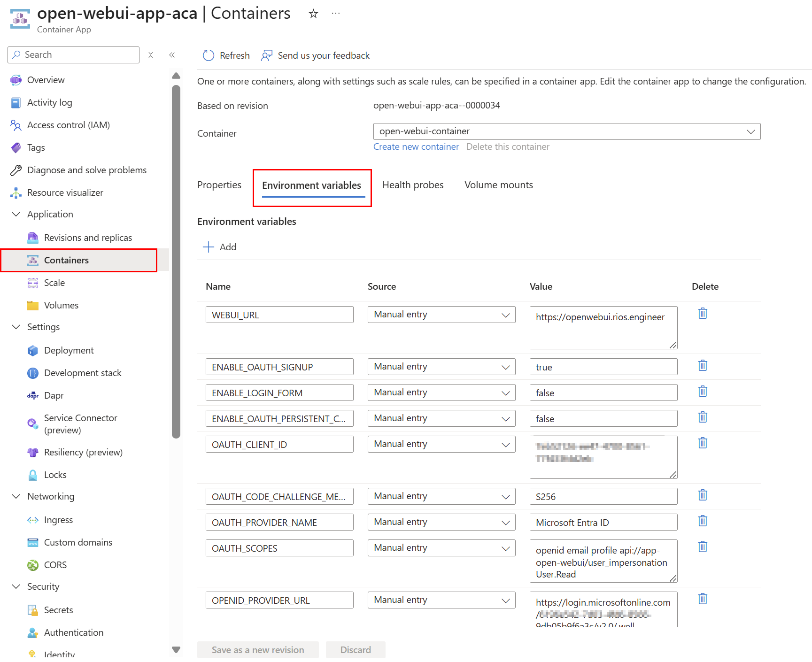Collapse the Networking section in sidebar
The width and height of the screenshot is (812, 662).
[x=16, y=496]
